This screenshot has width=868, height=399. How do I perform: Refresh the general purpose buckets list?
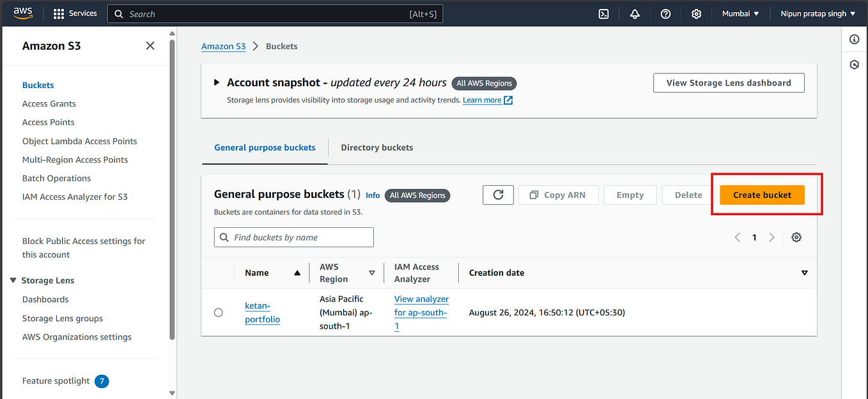498,195
